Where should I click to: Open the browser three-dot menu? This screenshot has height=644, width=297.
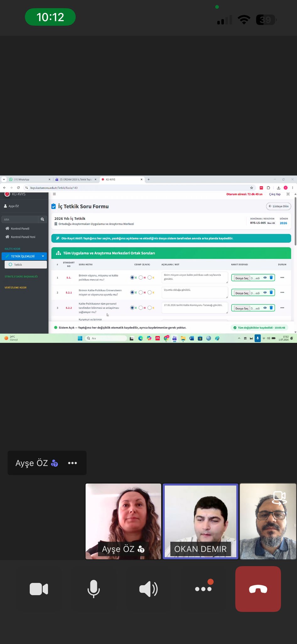click(293, 188)
